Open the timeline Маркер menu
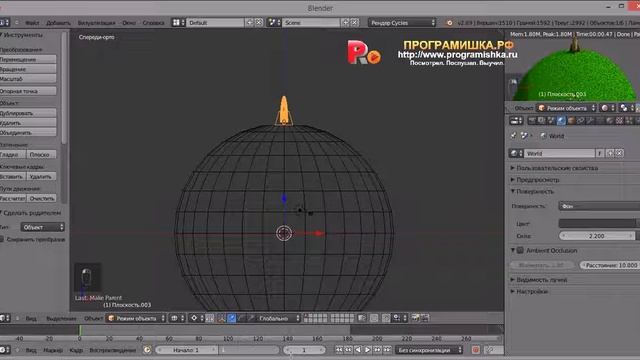 tap(53, 350)
